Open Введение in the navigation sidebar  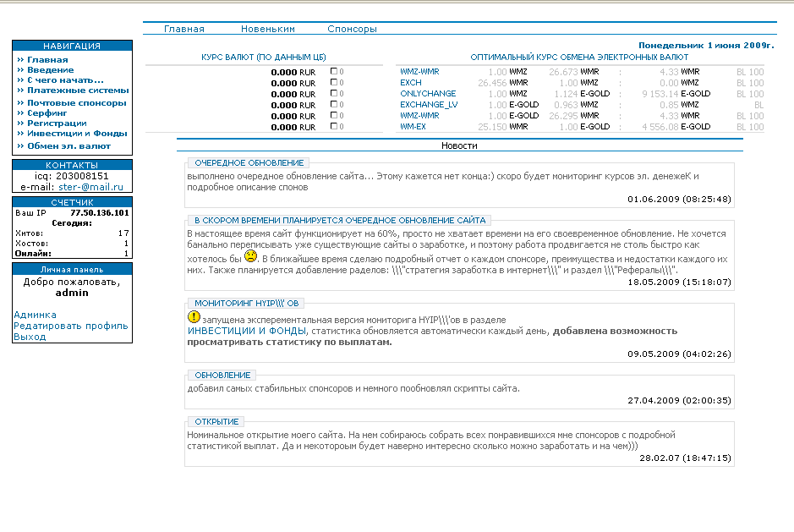tap(50, 70)
